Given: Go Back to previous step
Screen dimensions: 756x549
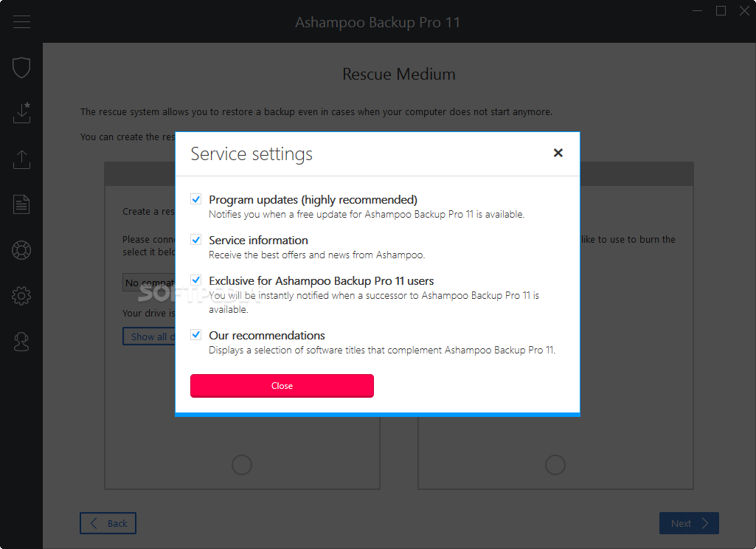Looking at the screenshot, I should (x=108, y=523).
